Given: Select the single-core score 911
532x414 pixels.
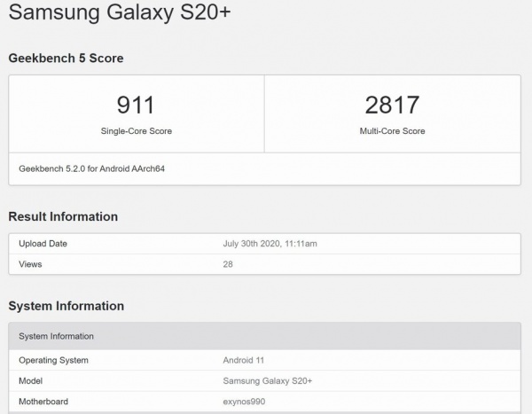Looking at the screenshot, I should coord(136,105).
